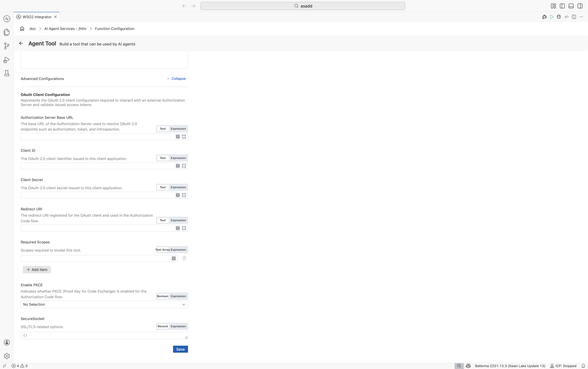Show source code icon in toolbar

pyautogui.click(x=566, y=17)
